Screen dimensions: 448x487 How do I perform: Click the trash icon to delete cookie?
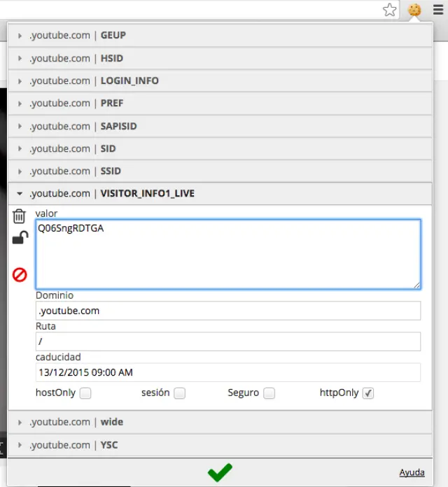coord(20,216)
